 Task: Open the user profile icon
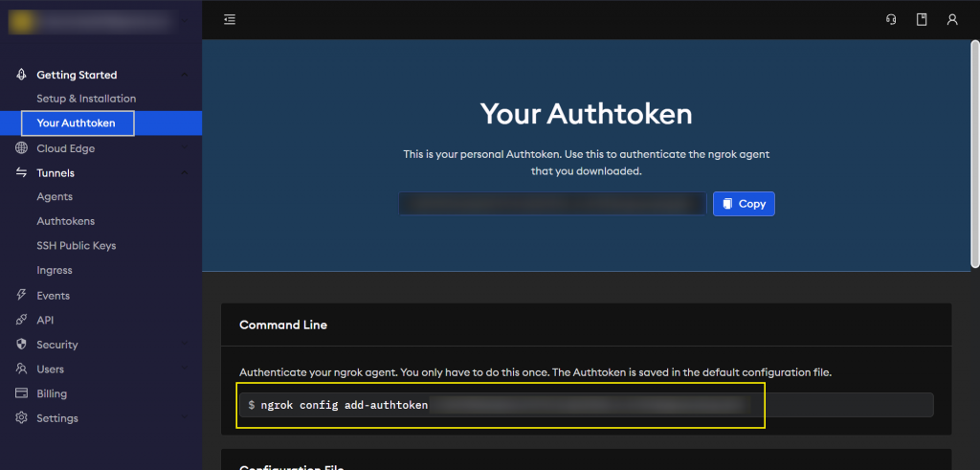[x=952, y=19]
